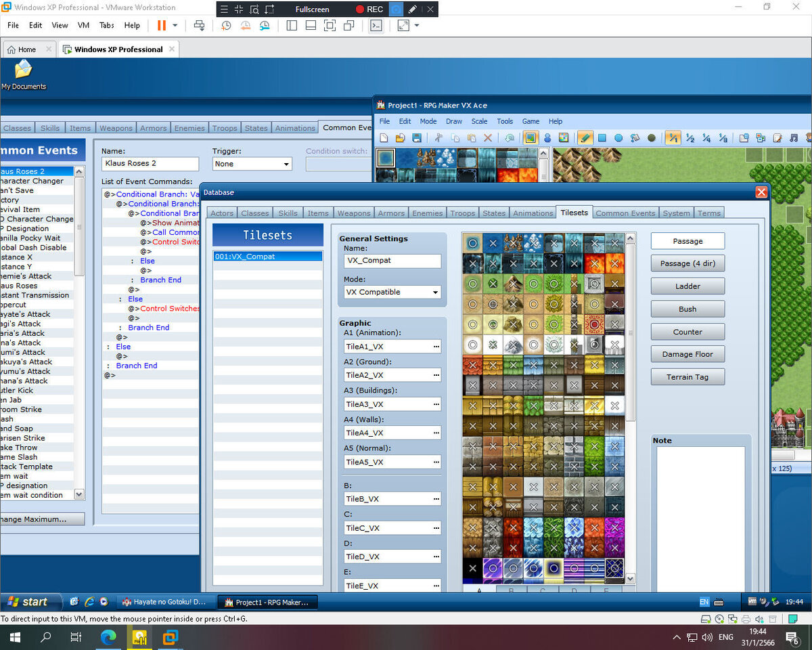Viewport: 812px width, 650px height.
Task: Select the Event mode person icon
Action: (x=547, y=137)
